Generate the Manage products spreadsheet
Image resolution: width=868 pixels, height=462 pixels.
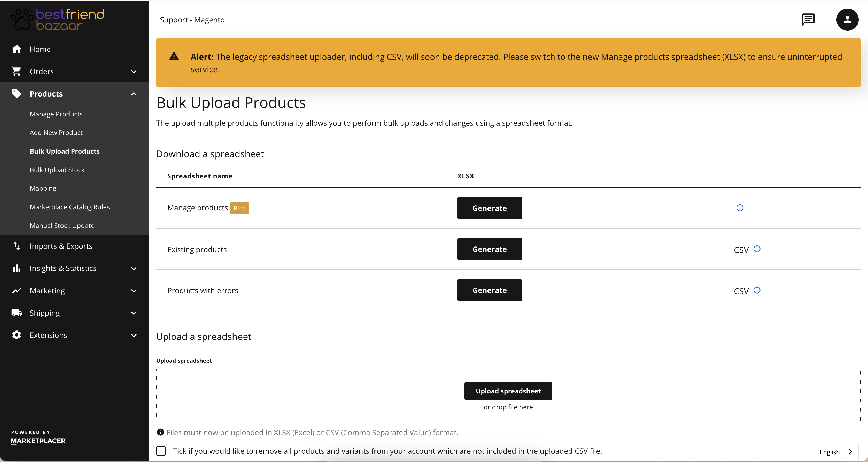coord(489,208)
